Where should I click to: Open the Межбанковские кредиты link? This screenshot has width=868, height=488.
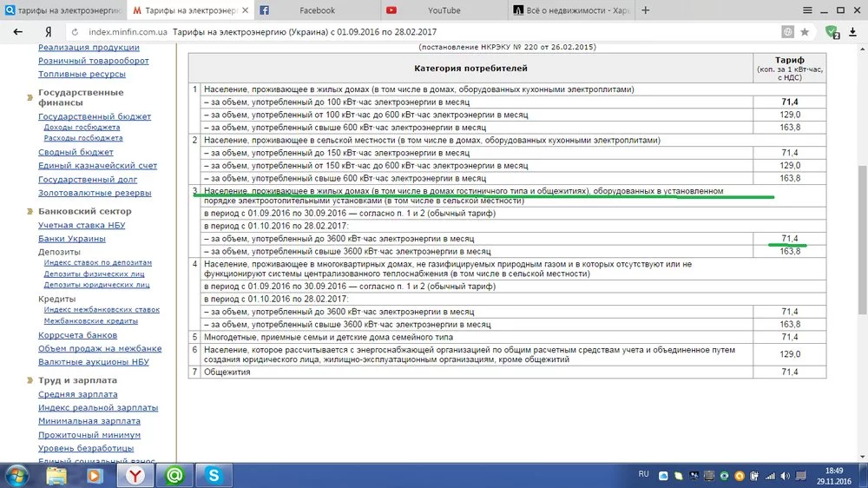tap(91, 320)
